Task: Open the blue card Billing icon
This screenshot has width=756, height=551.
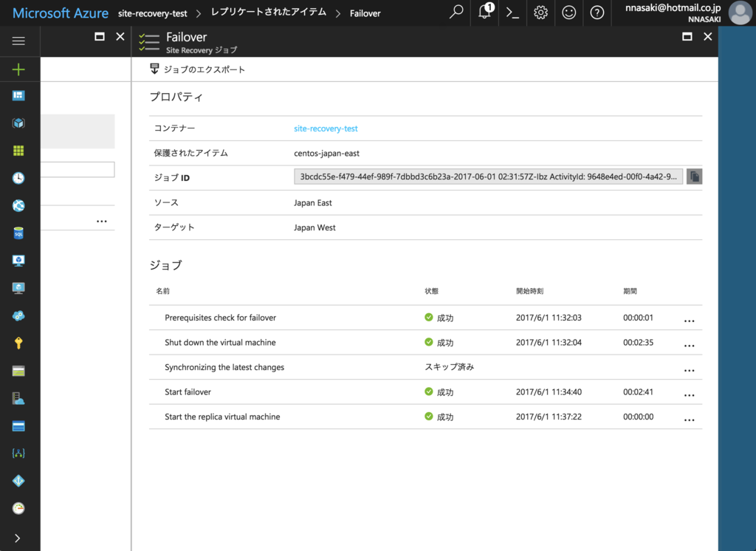Action: pyautogui.click(x=18, y=426)
